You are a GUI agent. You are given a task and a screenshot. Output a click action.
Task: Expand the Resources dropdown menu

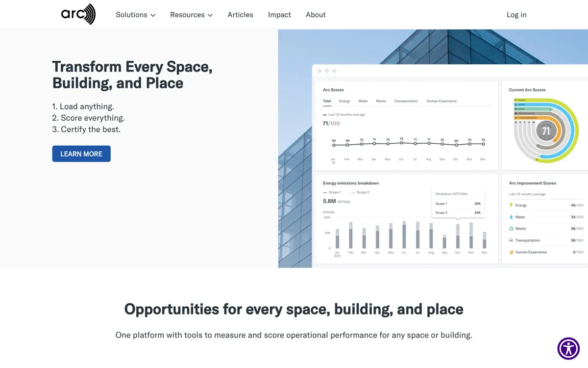pyautogui.click(x=191, y=15)
